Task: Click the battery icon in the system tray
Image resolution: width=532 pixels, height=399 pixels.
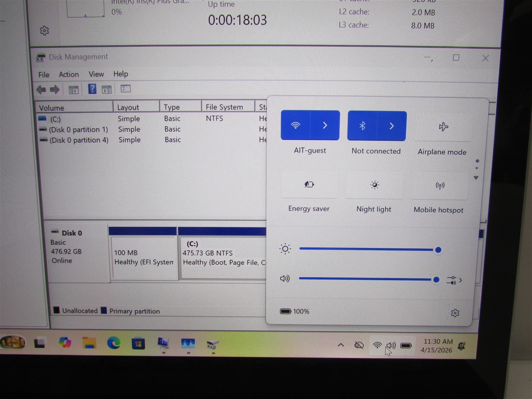Action: [406, 346]
